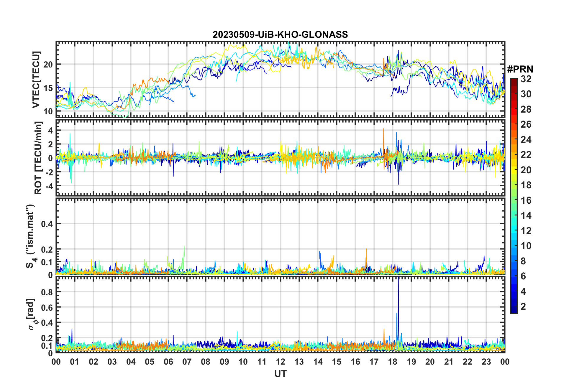The width and height of the screenshot is (561, 392).
Task: Click colorbar tick label 6
Action: coord(523,276)
